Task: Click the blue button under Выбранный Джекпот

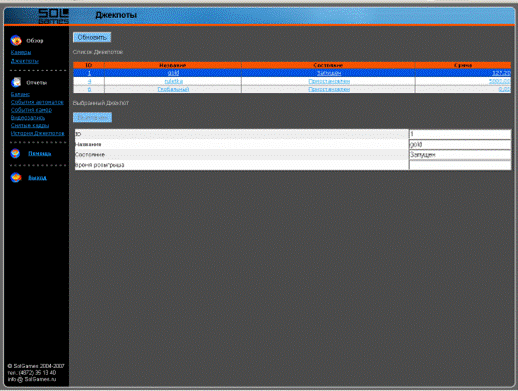Action: click(x=92, y=117)
